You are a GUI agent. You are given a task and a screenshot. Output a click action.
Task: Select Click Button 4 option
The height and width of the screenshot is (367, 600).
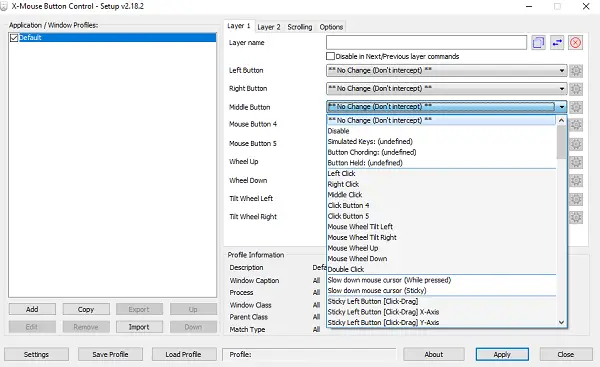(441, 206)
